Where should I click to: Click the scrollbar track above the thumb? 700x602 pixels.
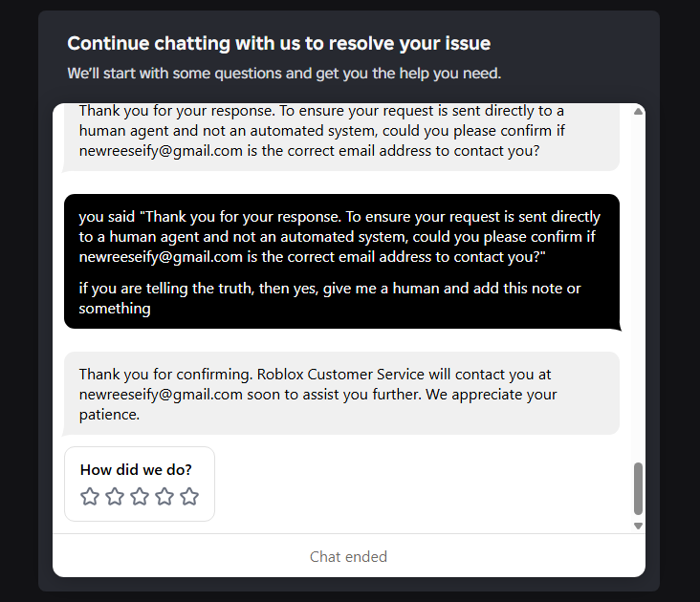point(639,287)
